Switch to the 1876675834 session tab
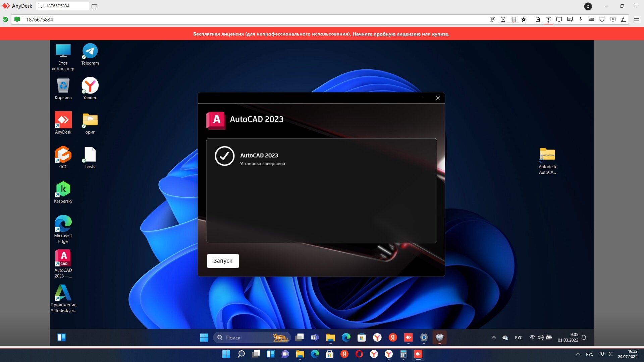 coord(62,6)
